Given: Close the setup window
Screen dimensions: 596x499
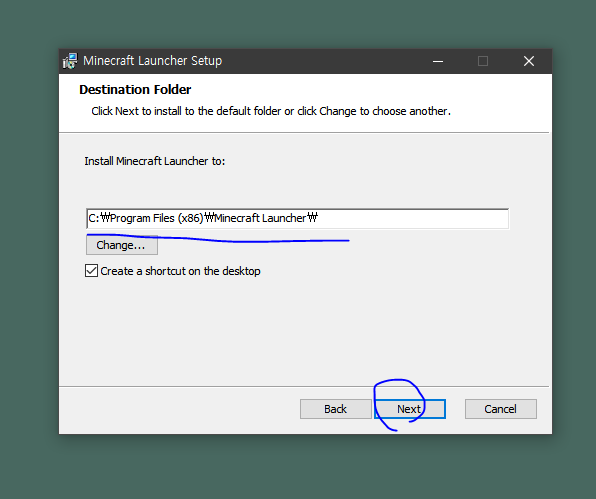Looking at the screenshot, I should (x=529, y=61).
